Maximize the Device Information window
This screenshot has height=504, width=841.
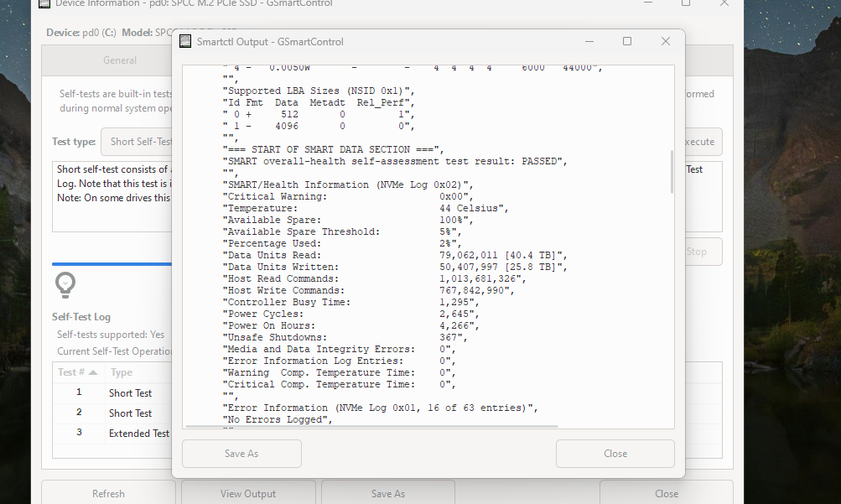pyautogui.click(x=686, y=3)
